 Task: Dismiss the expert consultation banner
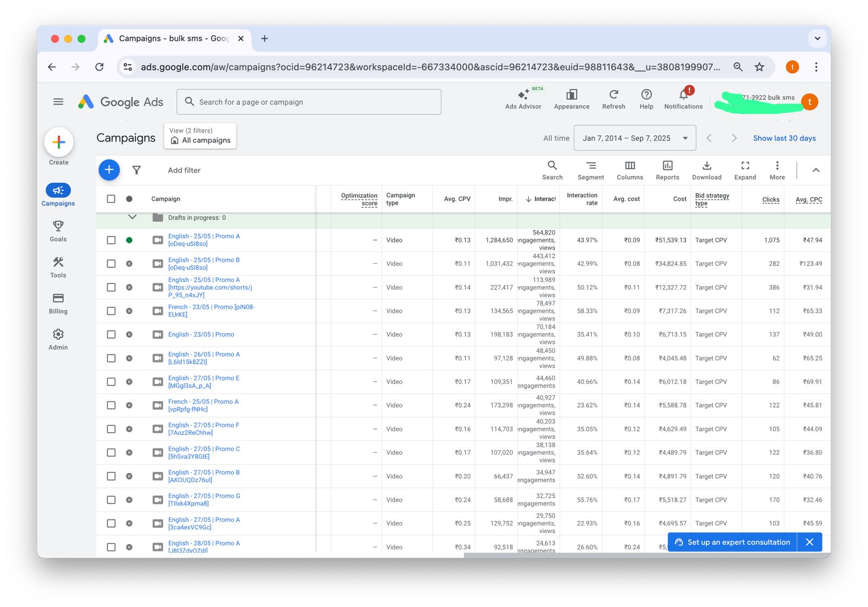[x=809, y=542]
